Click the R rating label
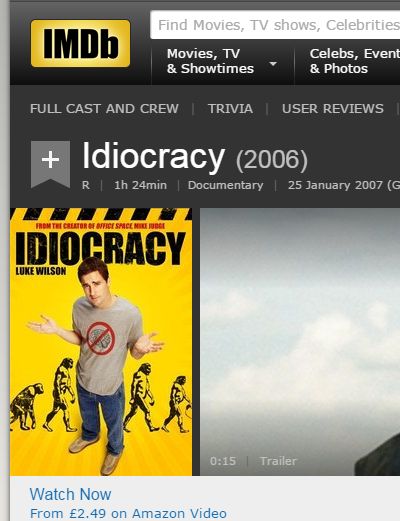The image size is (400, 521). (x=86, y=185)
